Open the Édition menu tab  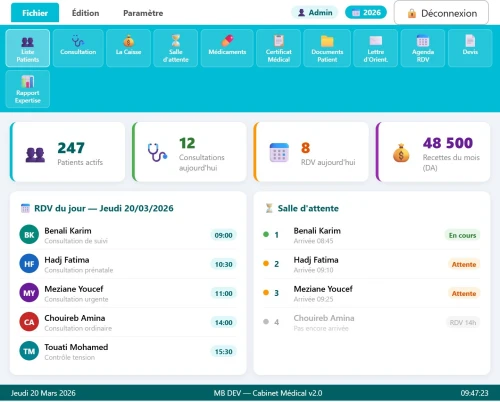point(86,13)
